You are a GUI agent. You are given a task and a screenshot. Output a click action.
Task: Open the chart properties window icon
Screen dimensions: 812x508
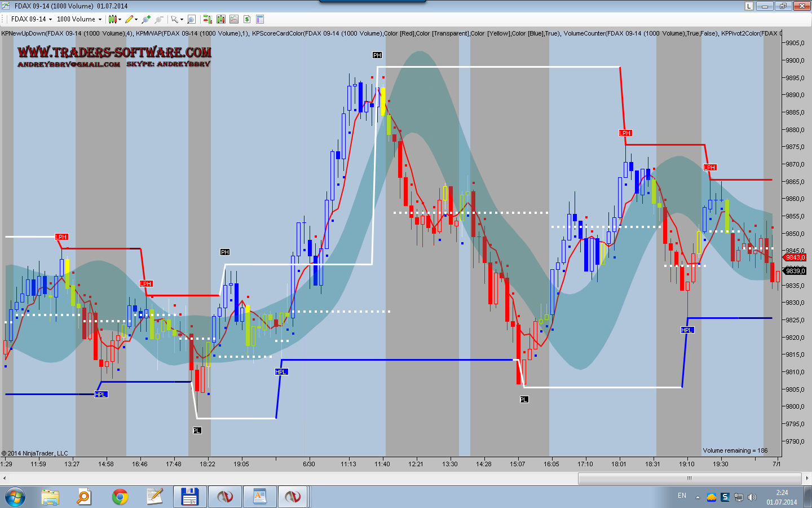click(x=260, y=19)
